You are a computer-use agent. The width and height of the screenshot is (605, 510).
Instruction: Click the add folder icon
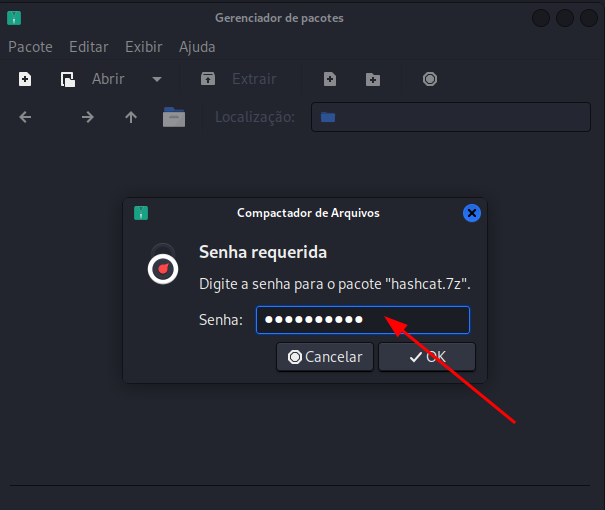point(373,79)
